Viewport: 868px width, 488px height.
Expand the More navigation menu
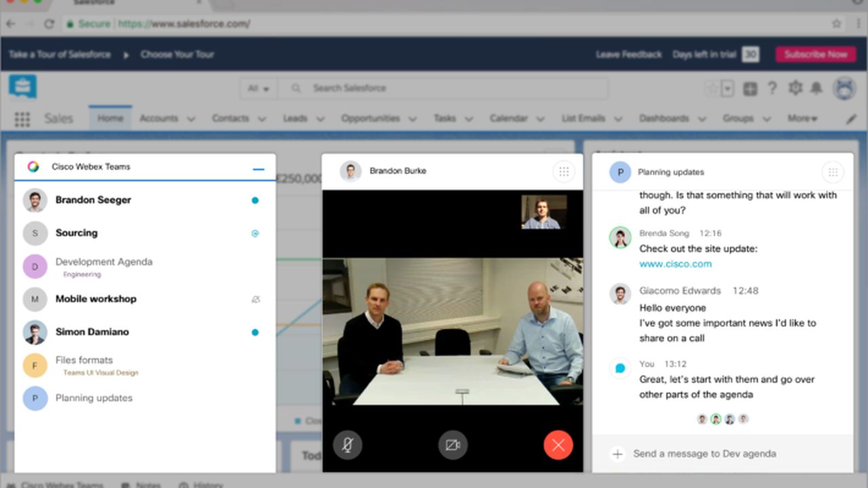tap(802, 119)
